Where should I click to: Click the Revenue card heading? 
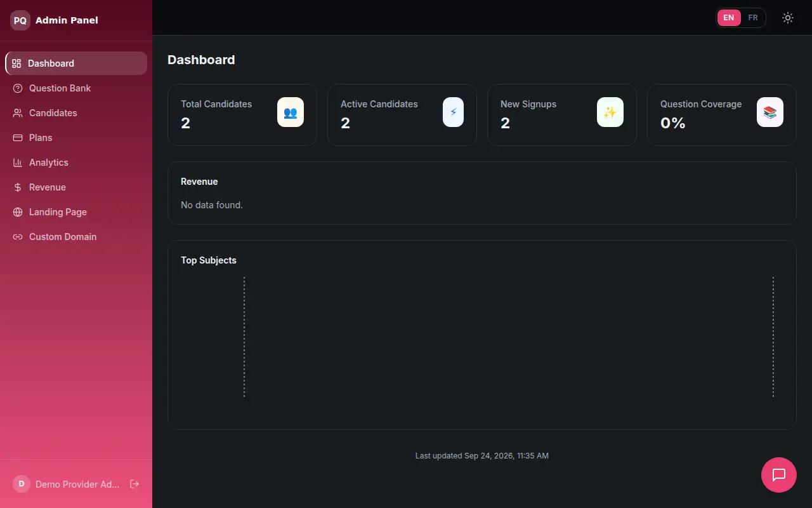pyautogui.click(x=199, y=182)
